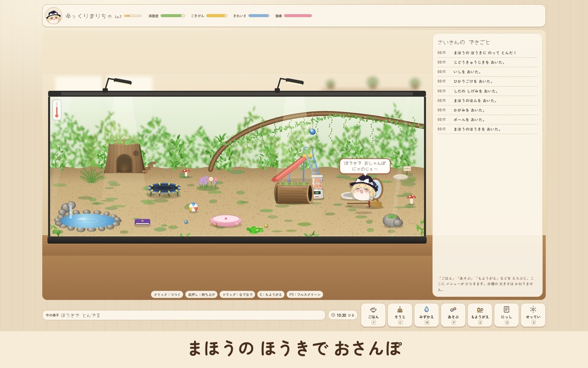Click the 長押し：持ち上げ hint chip
This screenshot has width=588, height=368.
point(202,294)
